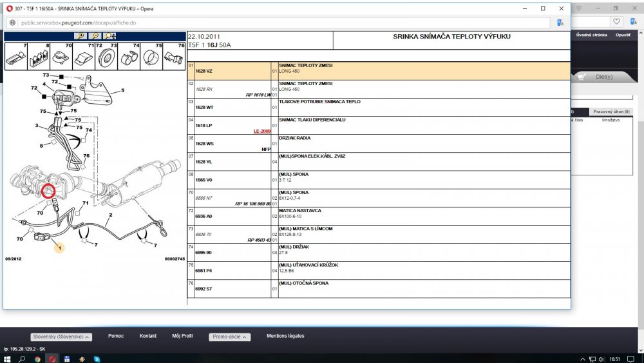Select ring thumbnail number 75
Viewport: 644px width, 363px height.
pos(151,56)
